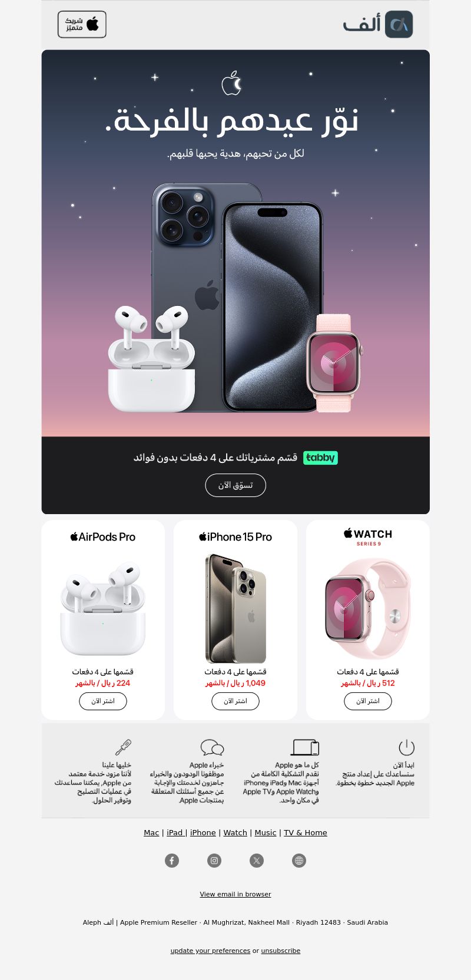Click the Mac and iPhone devices icon
The image size is (471, 980).
tap(305, 747)
